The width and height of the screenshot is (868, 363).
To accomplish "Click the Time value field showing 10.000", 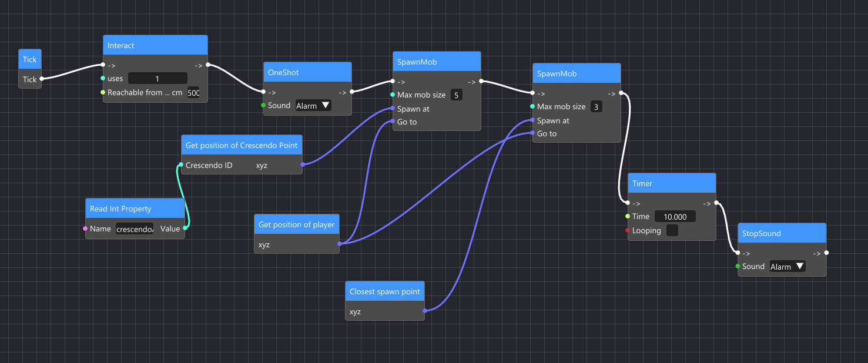I will pos(675,216).
